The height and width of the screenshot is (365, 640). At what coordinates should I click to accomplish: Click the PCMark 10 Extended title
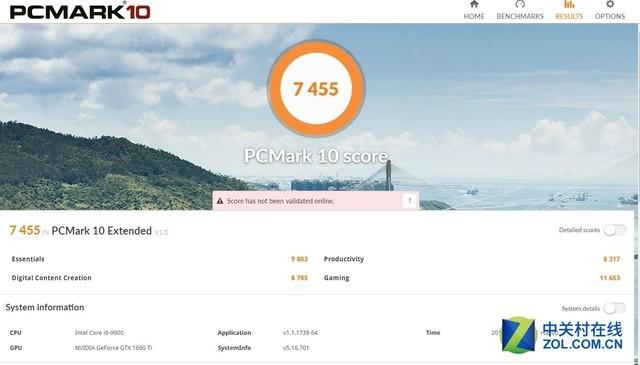pos(102,231)
